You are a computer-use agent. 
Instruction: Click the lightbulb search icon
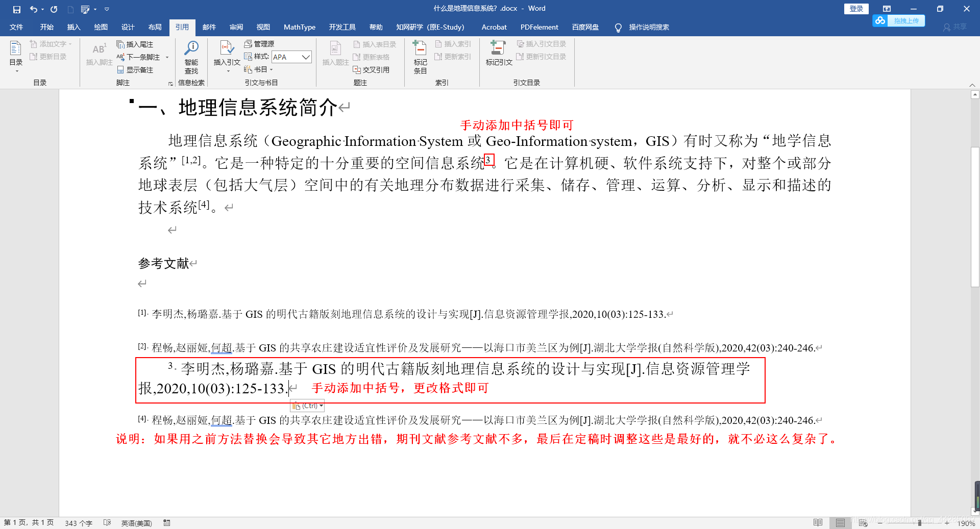(x=618, y=28)
